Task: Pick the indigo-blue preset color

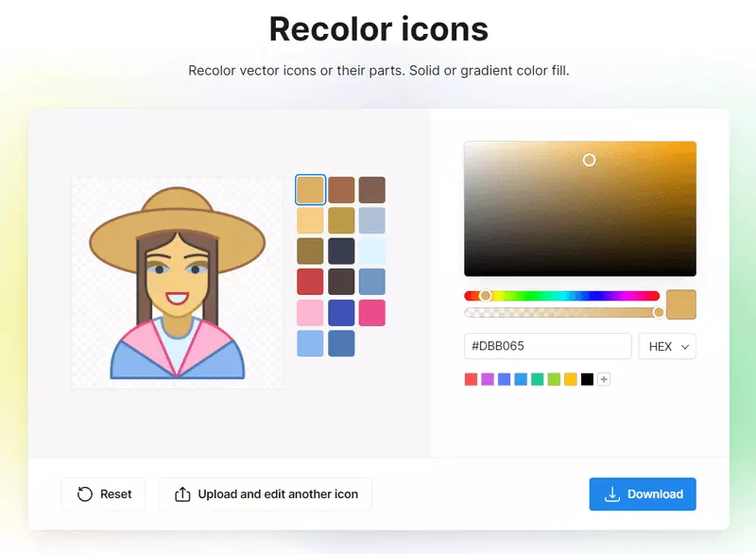Action: pos(505,379)
